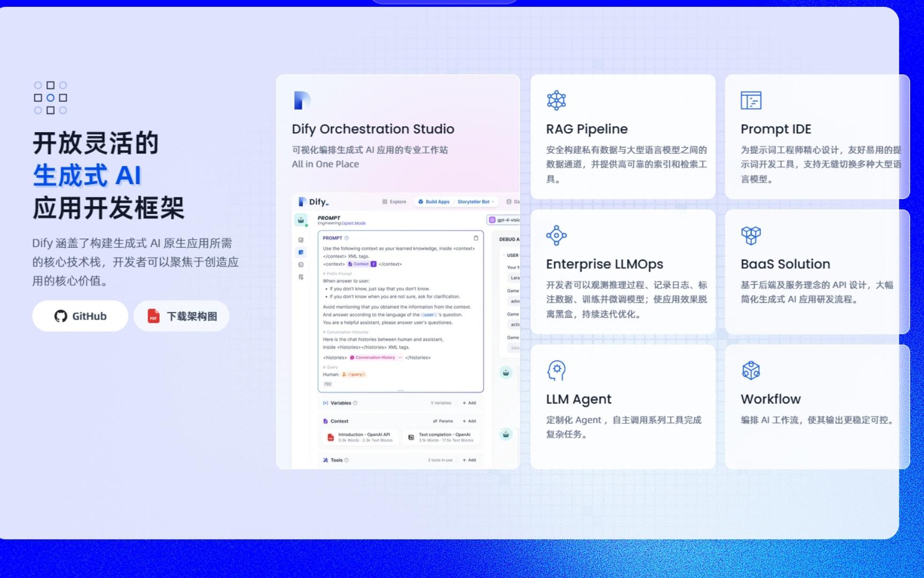Screen dimensions: 924x578
Task: Open the Enterprise LLMOps card heading
Action: pos(604,264)
